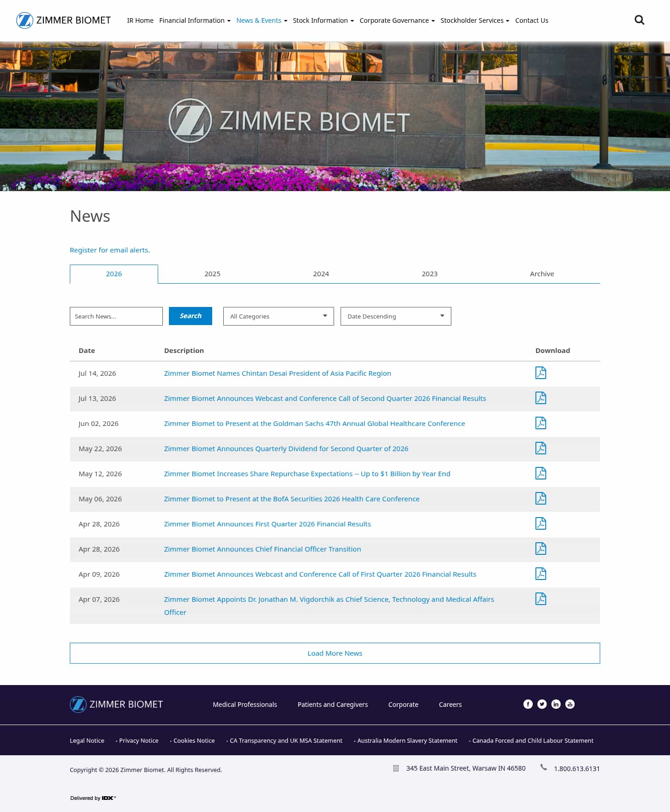This screenshot has width=670, height=812.
Task: Open Privacy Notice link
Action: point(139,740)
